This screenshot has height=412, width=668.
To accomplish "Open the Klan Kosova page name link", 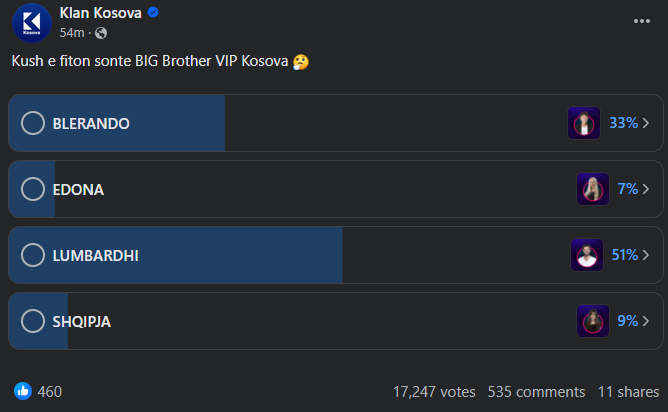I will (x=101, y=13).
